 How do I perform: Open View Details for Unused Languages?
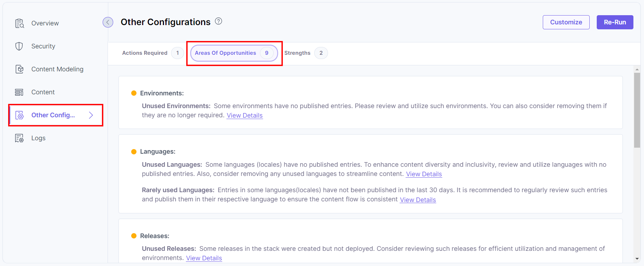pos(424,174)
